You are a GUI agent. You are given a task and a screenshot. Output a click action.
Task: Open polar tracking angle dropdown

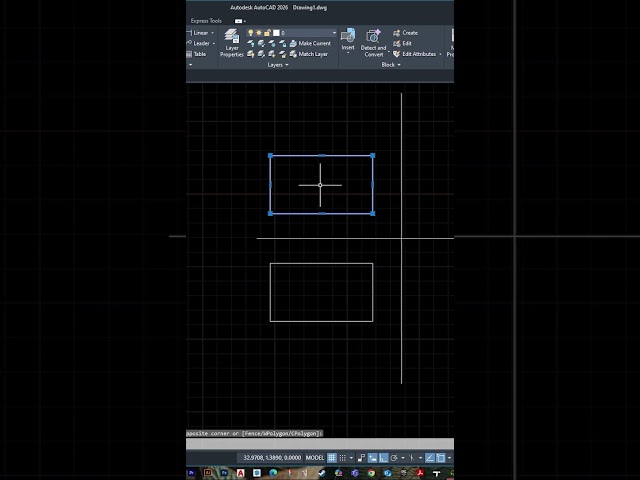pos(403,458)
